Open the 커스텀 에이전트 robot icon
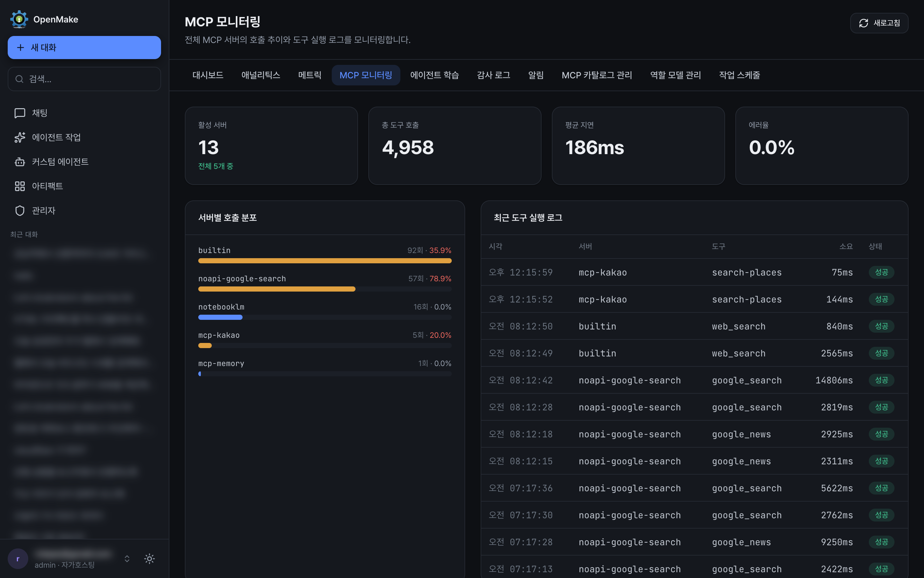 [20, 162]
